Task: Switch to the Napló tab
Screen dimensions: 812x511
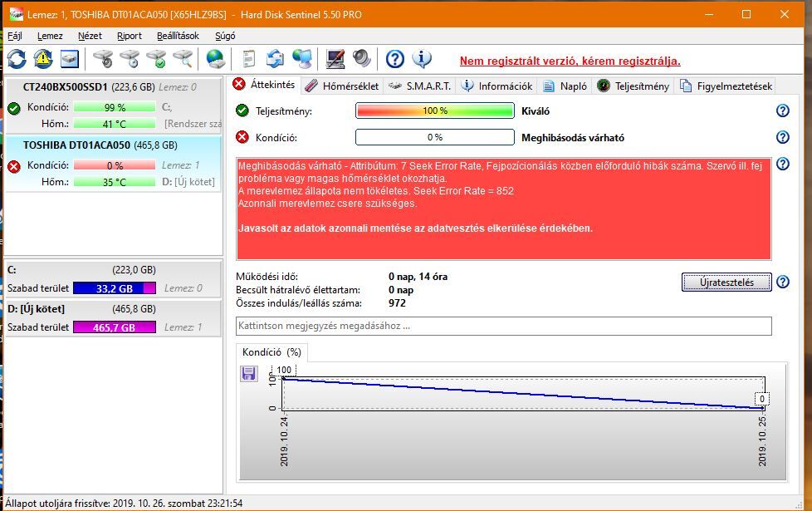Action: tap(565, 86)
